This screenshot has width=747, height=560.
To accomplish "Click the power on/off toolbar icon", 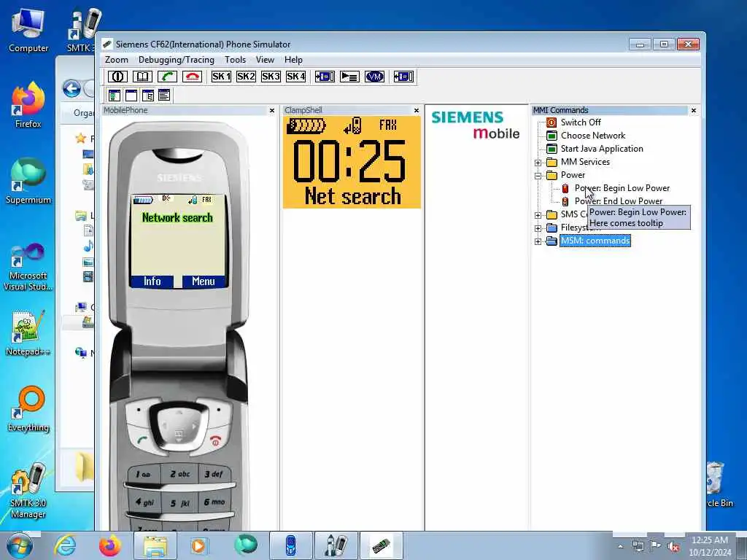I will pyautogui.click(x=117, y=77).
